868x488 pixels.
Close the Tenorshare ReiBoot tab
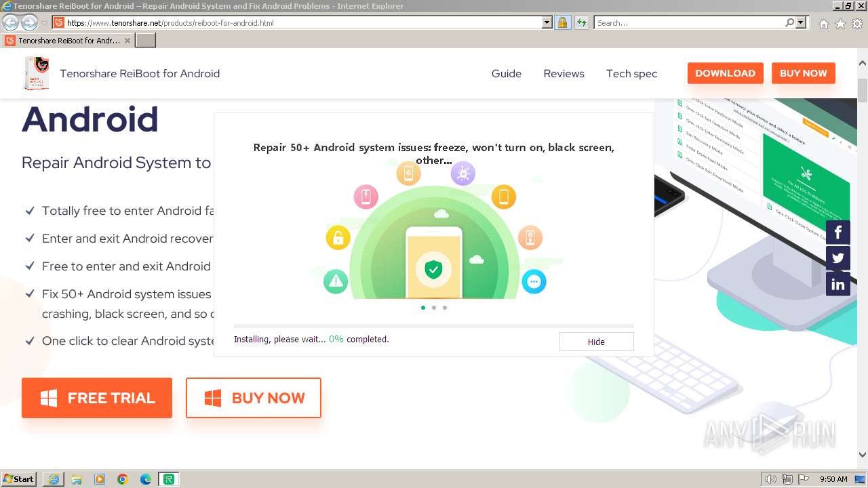click(127, 41)
